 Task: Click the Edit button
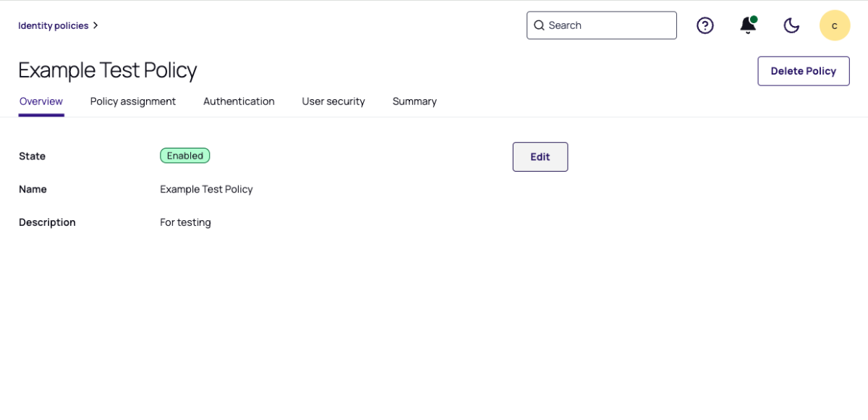tap(540, 157)
